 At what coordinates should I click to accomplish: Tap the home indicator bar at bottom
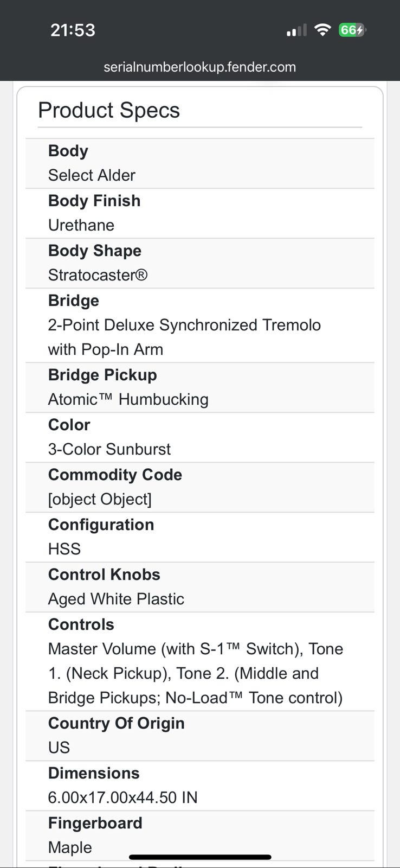[200, 857]
